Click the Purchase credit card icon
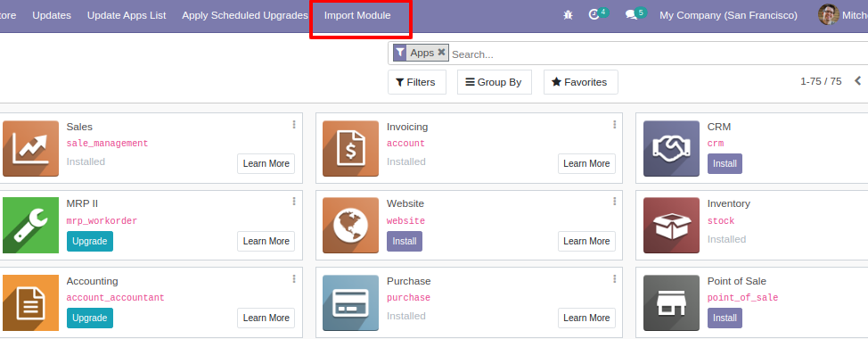The width and height of the screenshot is (868, 339). pos(350,302)
